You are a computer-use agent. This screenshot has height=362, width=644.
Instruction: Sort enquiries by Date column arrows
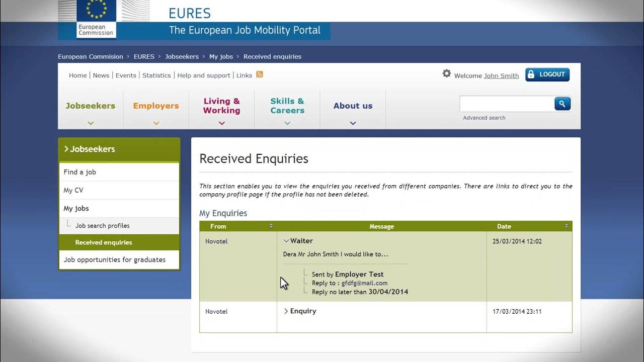click(x=567, y=226)
